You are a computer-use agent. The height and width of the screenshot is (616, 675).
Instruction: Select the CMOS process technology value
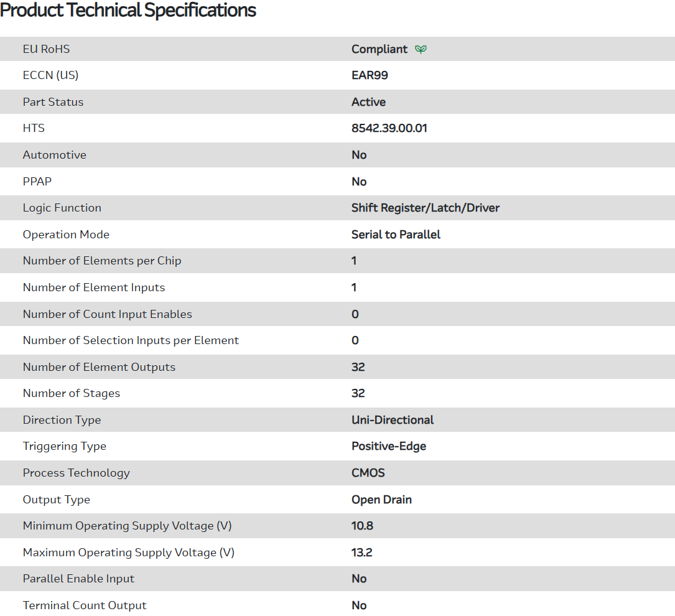tap(368, 473)
